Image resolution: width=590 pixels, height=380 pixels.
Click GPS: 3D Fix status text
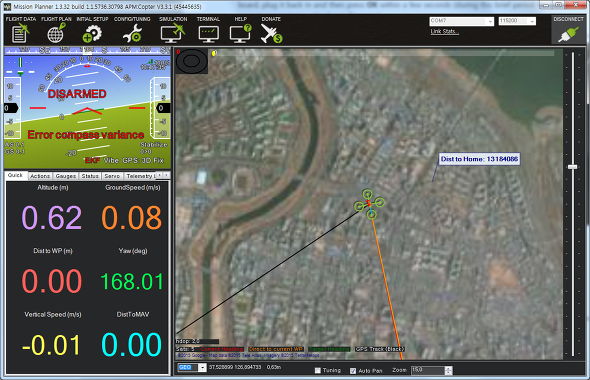(143, 160)
